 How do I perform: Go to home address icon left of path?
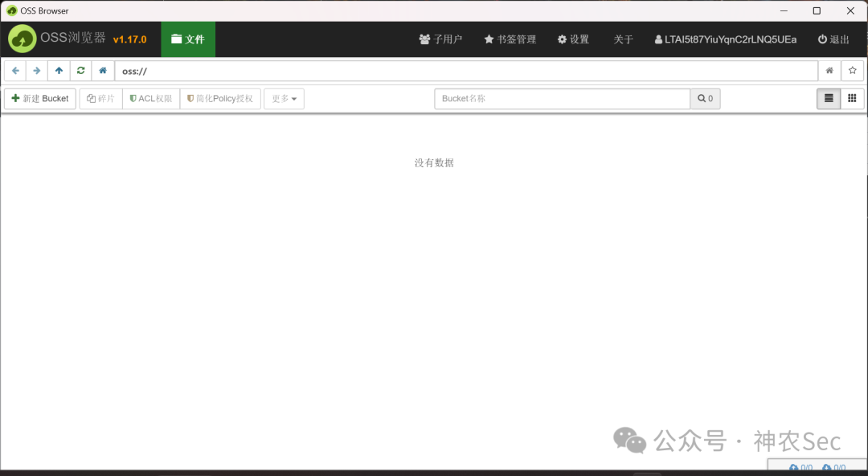pyautogui.click(x=102, y=71)
